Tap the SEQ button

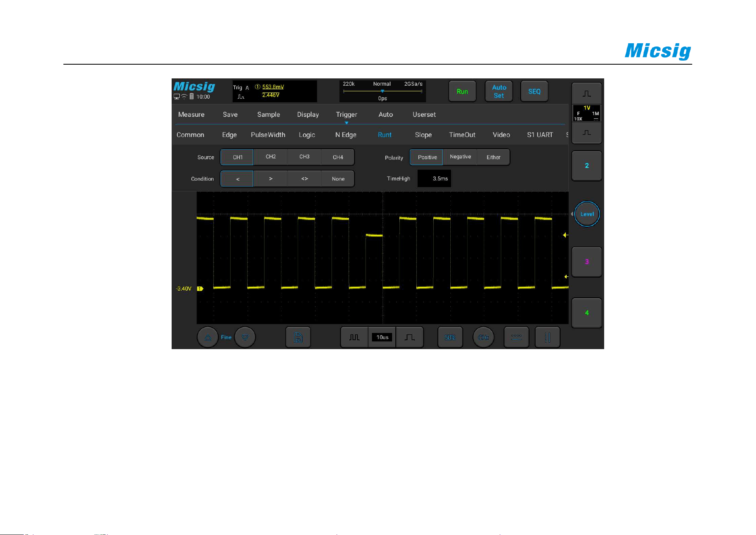[534, 91]
